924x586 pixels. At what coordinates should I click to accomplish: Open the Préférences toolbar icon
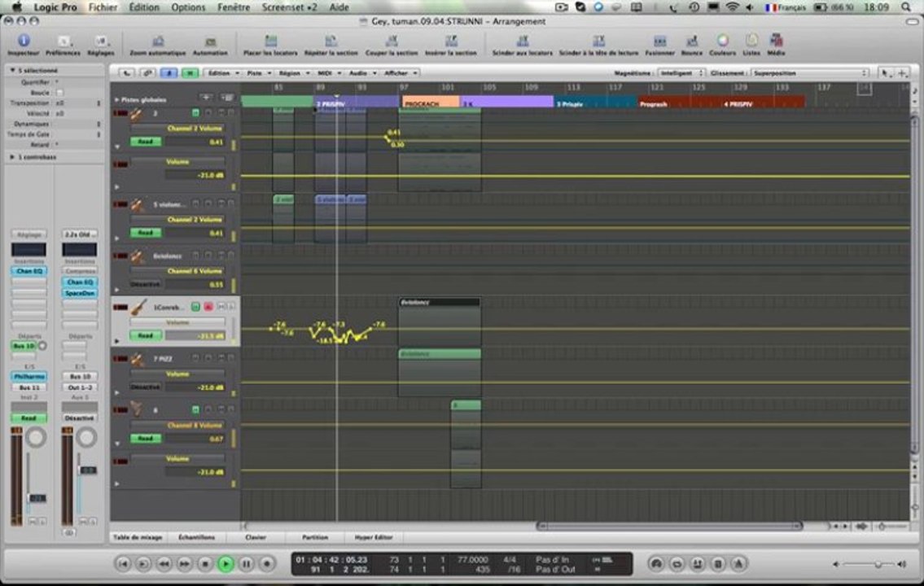coord(63,41)
